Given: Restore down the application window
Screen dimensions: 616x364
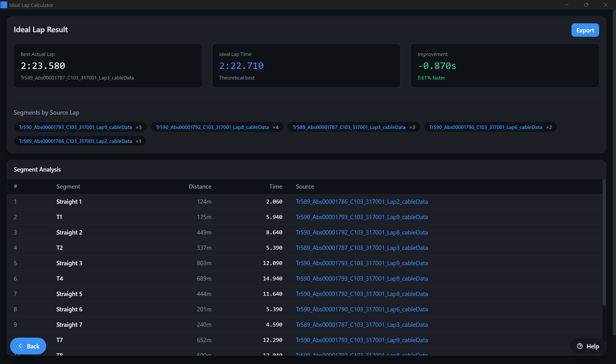Looking at the screenshot, I should click(586, 5).
